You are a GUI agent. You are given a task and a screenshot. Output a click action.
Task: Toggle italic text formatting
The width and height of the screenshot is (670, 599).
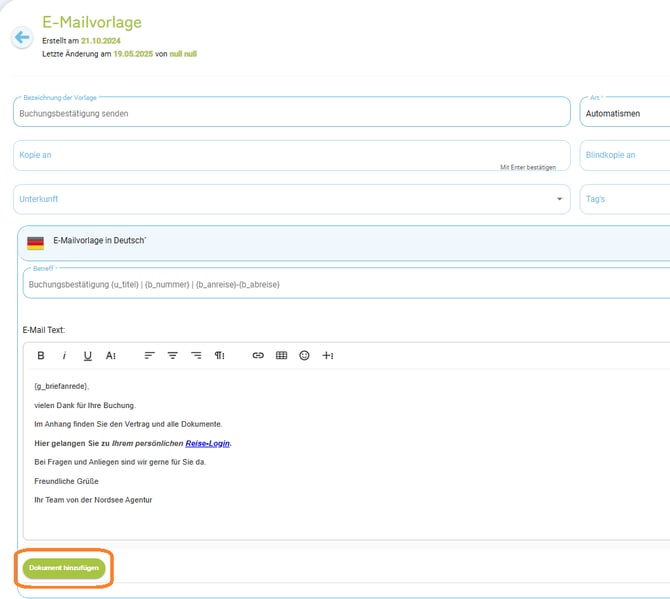click(x=64, y=355)
